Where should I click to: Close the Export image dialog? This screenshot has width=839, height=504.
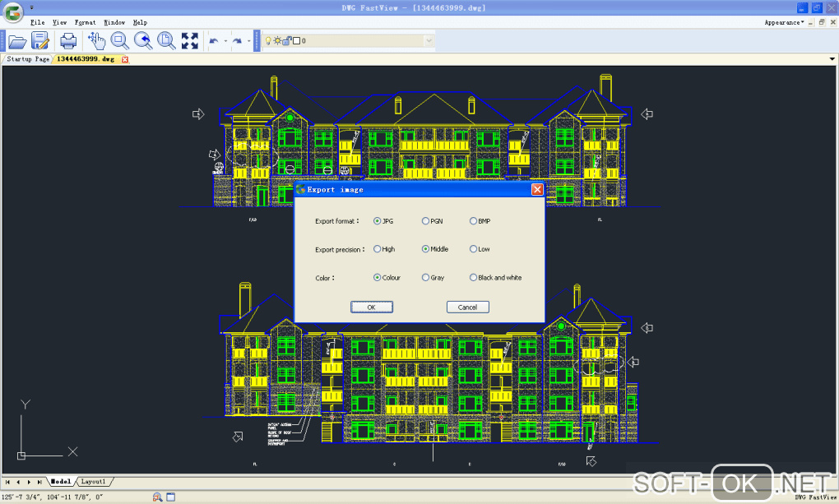(x=536, y=189)
